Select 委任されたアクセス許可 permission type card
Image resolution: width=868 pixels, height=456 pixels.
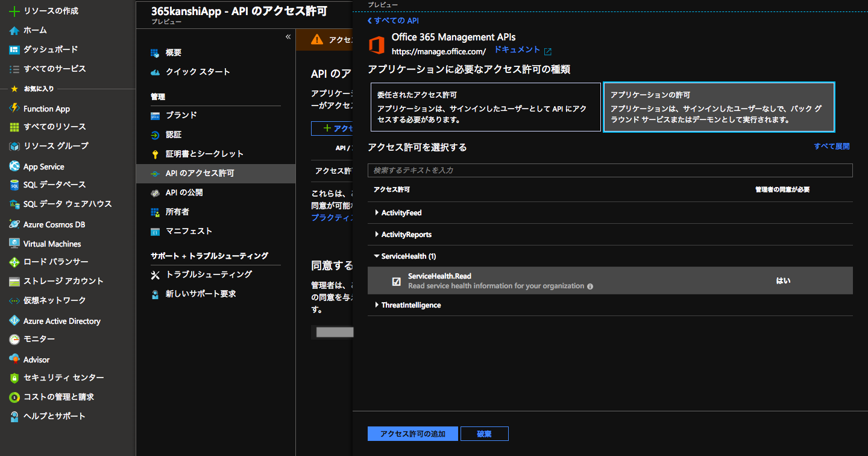click(x=486, y=107)
